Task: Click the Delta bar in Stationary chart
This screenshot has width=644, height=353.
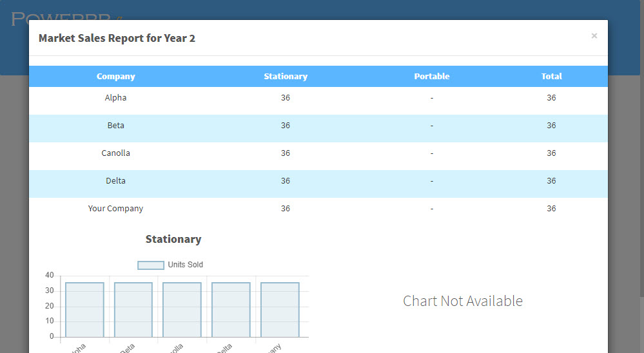Action: (231, 310)
